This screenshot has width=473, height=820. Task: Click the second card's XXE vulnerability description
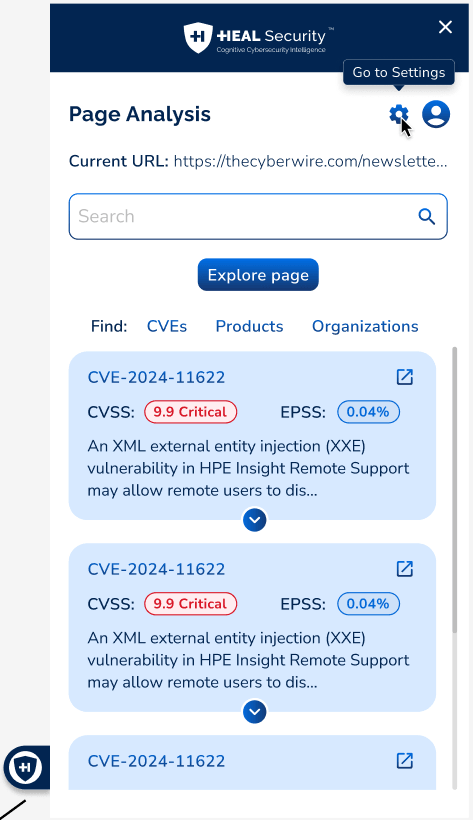249,660
